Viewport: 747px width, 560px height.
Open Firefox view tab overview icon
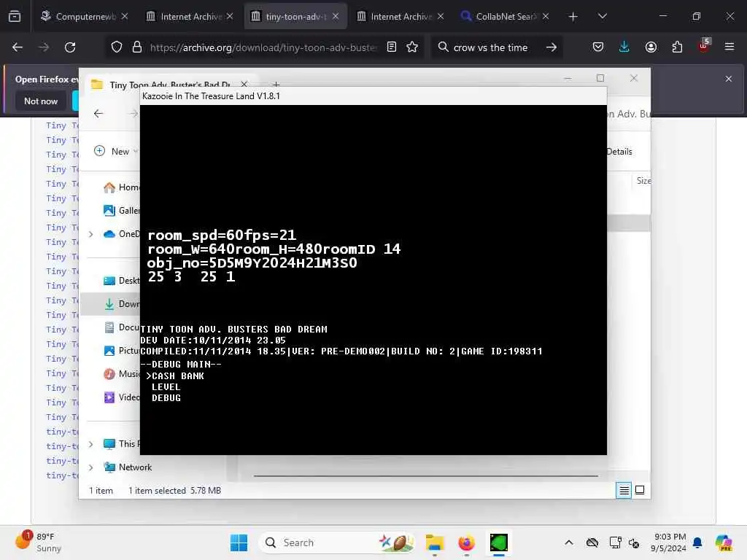click(x=15, y=17)
